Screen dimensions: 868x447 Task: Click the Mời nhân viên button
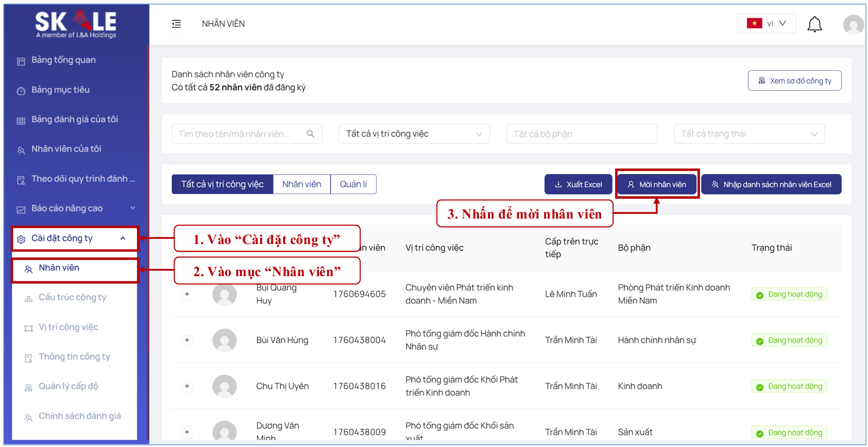coord(657,185)
